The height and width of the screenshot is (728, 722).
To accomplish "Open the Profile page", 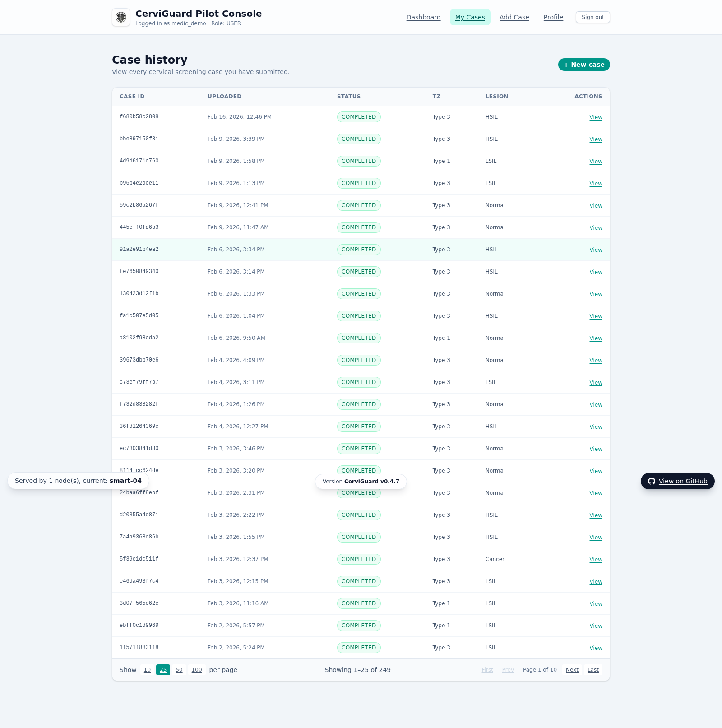I will pos(553,17).
